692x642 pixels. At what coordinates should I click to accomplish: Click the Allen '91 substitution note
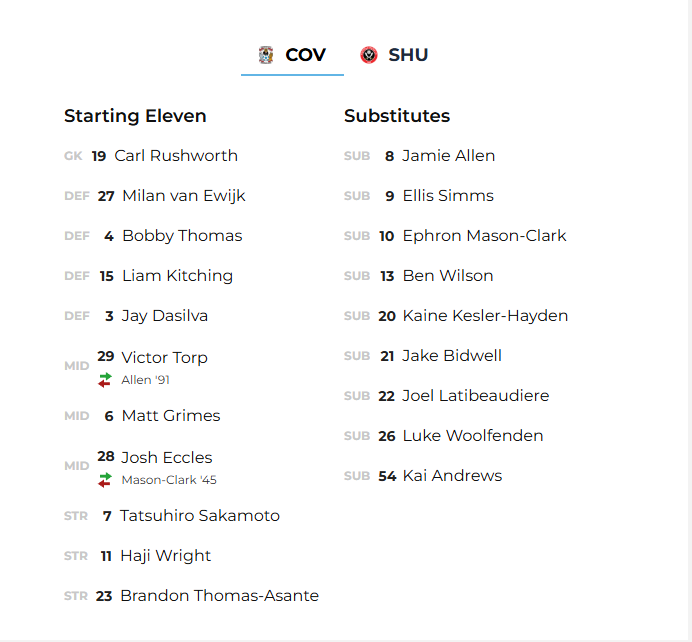point(146,380)
